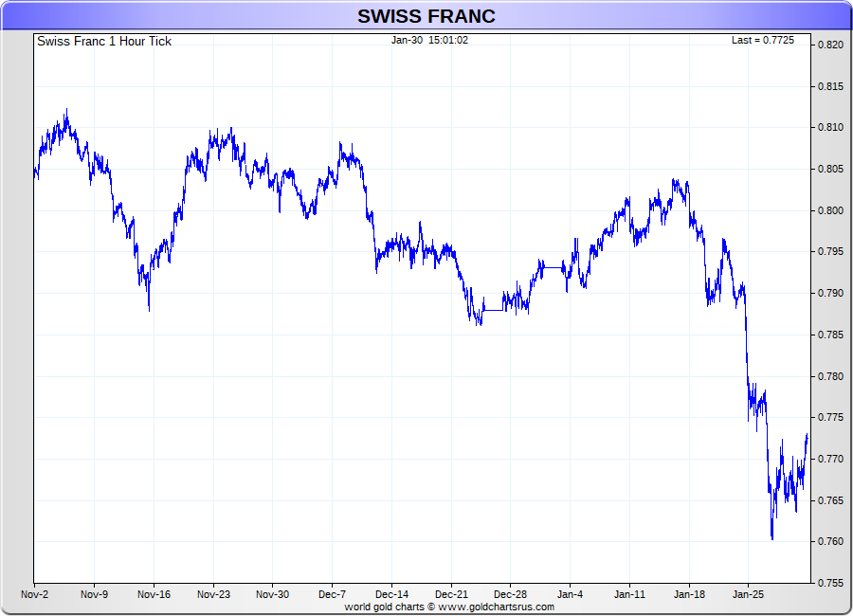Screen dimensions: 853x616
Task: Click the Dec-21 x-axis label
Action: (x=451, y=595)
